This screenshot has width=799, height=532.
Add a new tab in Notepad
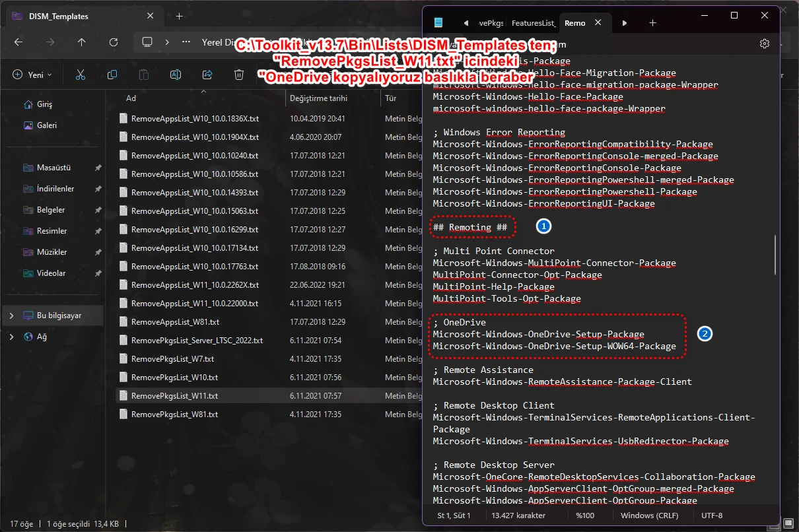click(x=652, y=22)
